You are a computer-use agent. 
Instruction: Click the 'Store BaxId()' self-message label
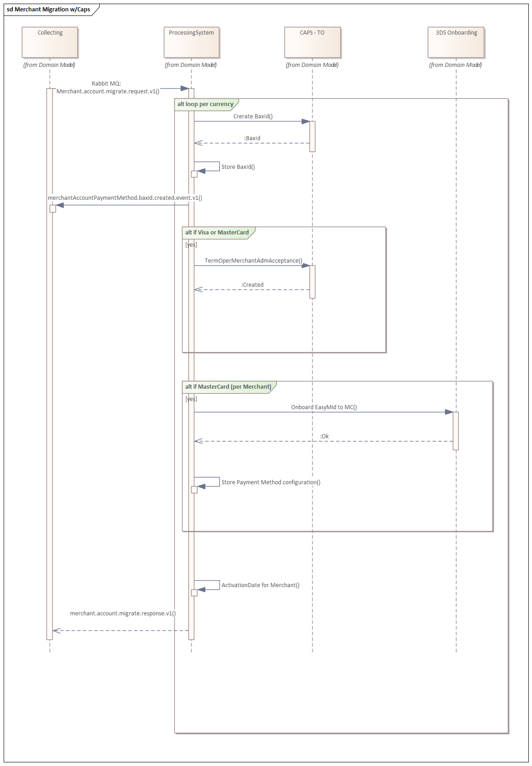pos(238,167)
